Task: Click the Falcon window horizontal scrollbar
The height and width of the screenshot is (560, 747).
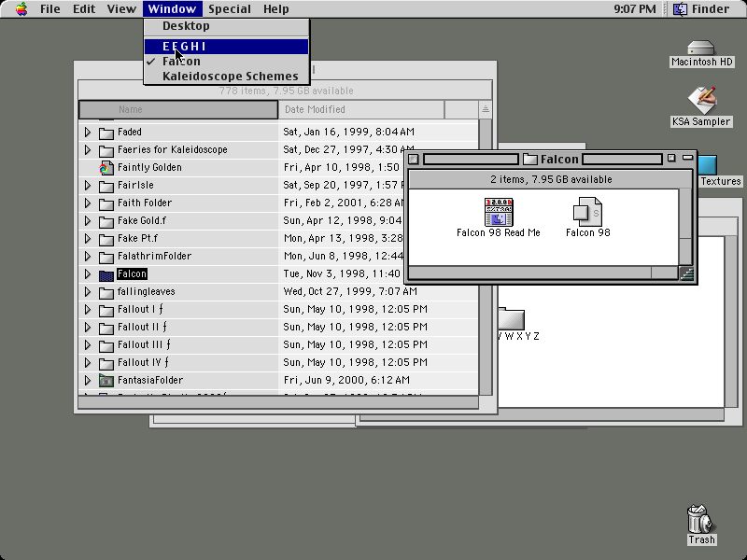Action: tap(543, 273)
